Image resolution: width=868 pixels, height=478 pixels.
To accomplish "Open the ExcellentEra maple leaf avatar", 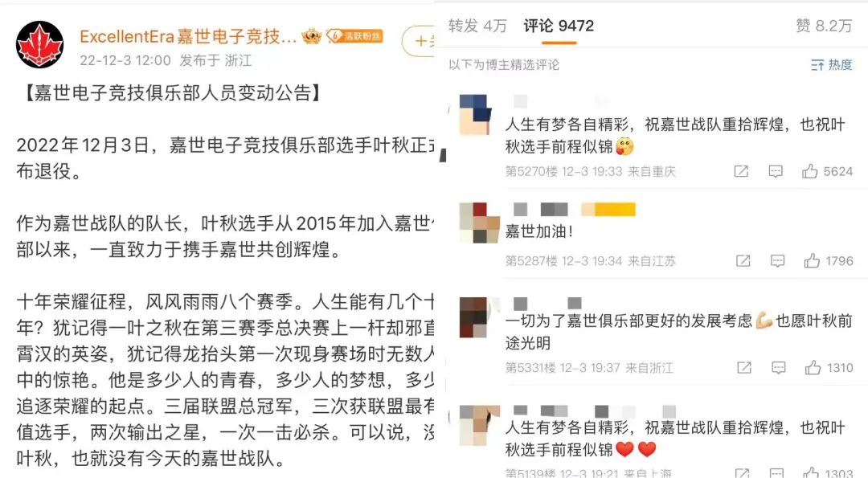I will click(40, 45).
